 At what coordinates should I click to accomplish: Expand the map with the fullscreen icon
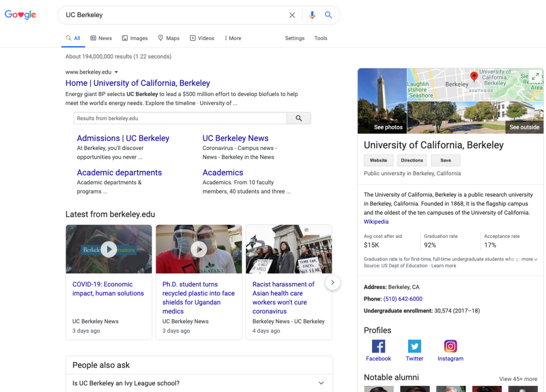click(535, 76)
